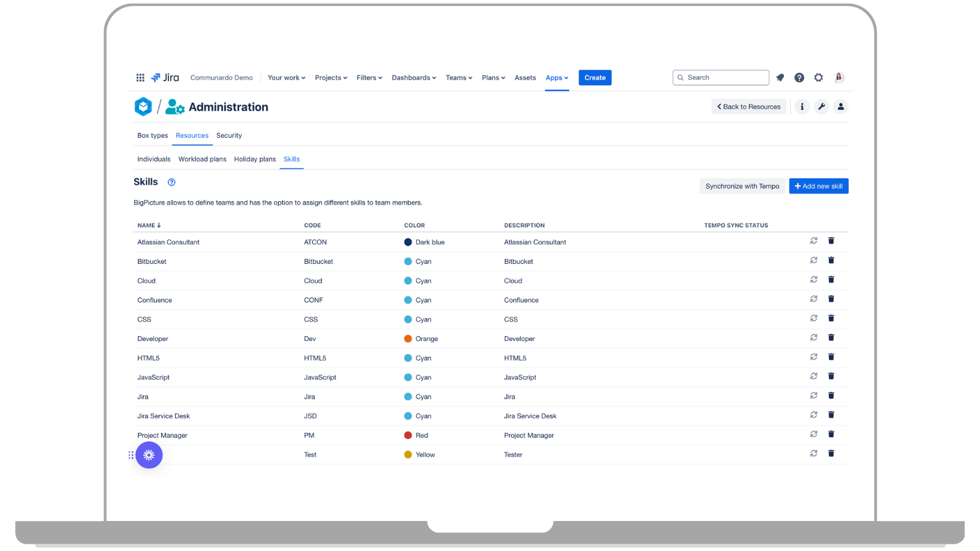The height and width of the screenshot is (551, 980).
Task: Click Back to Resources button
Action: click(x=748, y=107)
